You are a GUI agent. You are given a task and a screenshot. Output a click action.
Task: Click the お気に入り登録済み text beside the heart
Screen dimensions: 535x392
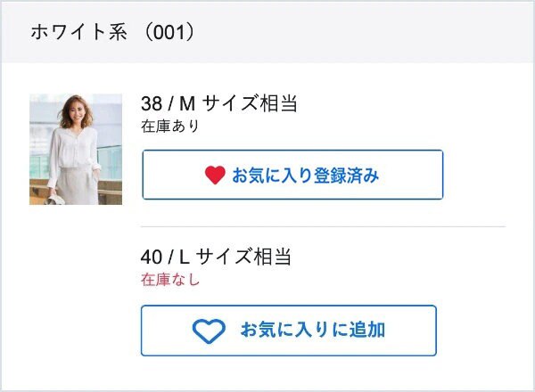click(306, 176)
